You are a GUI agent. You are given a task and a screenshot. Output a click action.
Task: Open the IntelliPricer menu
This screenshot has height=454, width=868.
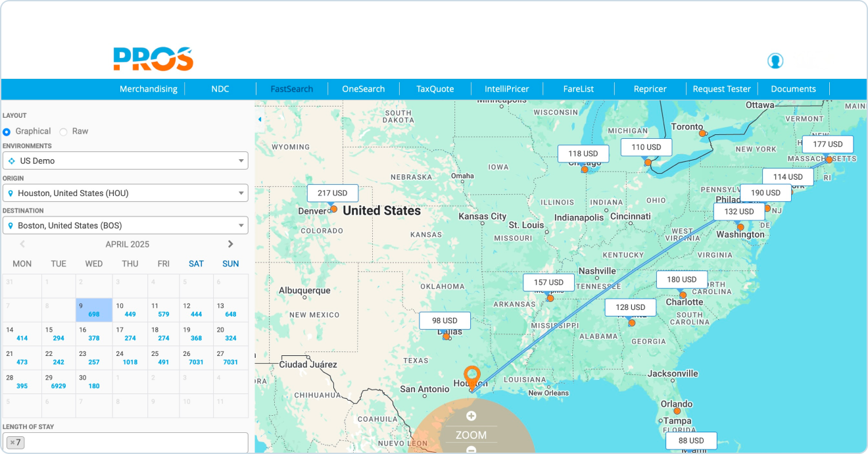506,89
